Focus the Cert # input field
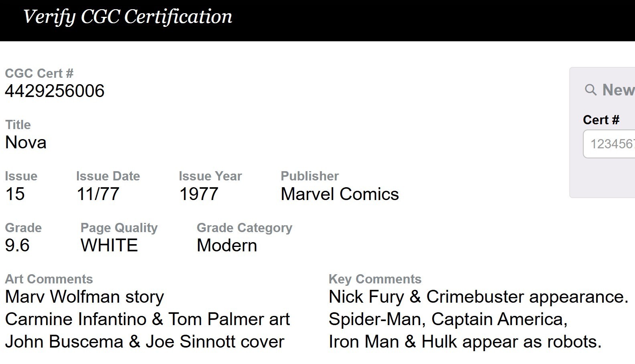 click(x=609, y=144)
